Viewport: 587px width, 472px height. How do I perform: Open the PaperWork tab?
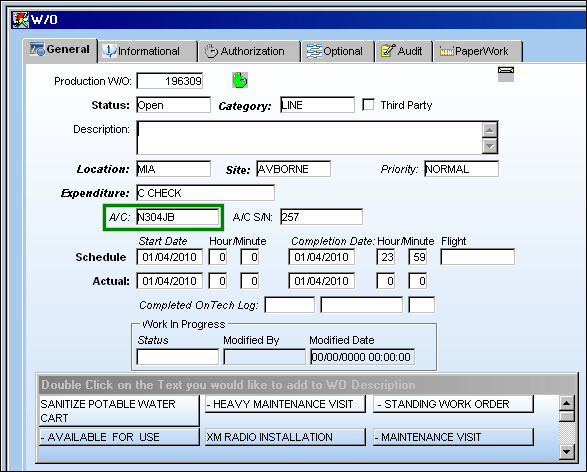[x=478, y=51]
